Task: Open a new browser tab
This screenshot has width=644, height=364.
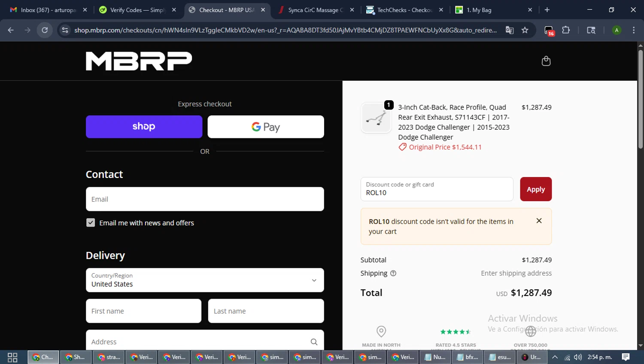Action: click(547, 10)
